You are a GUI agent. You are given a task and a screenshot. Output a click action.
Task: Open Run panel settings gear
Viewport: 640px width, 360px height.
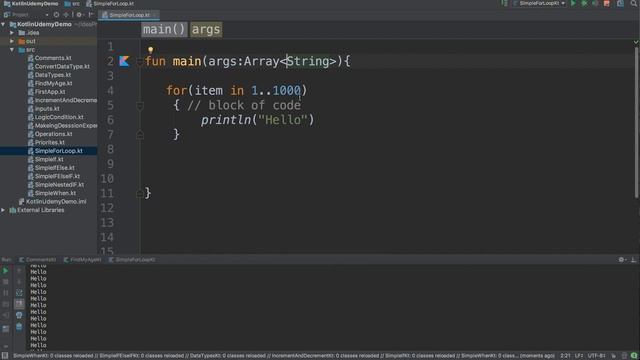pos(622,260)
